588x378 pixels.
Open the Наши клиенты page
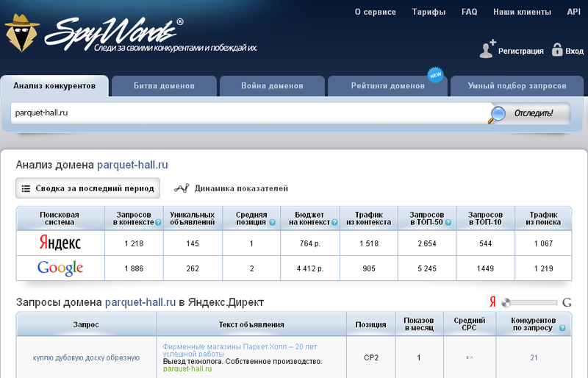[522, 12]
